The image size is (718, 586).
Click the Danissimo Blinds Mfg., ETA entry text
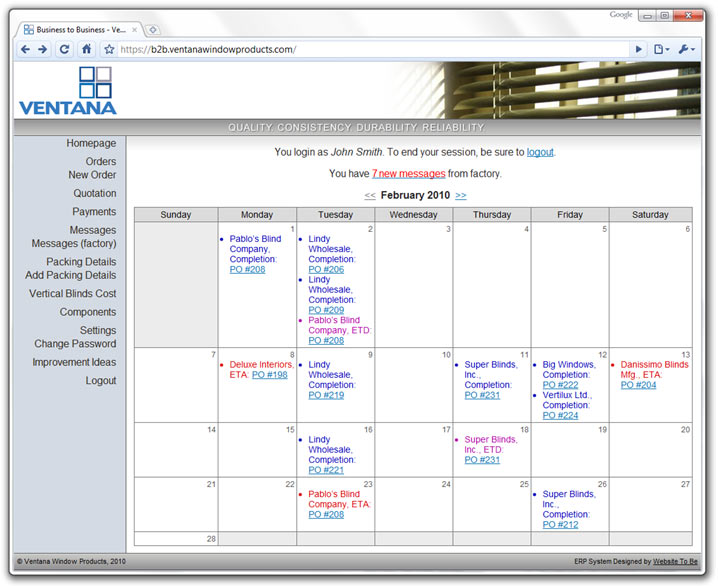click(654, 370)
